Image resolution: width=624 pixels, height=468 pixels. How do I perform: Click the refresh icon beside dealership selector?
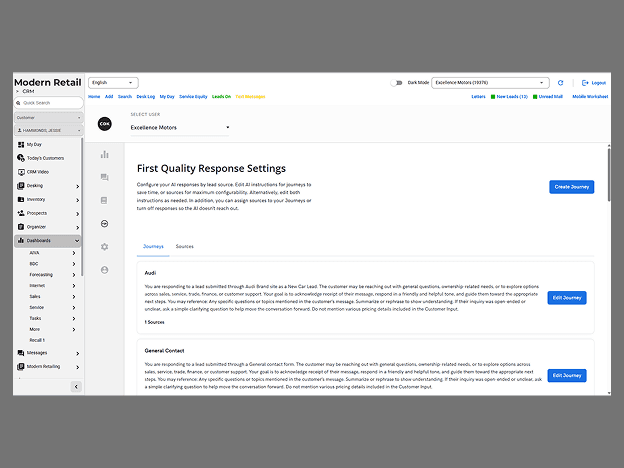(x=560, y=83)
